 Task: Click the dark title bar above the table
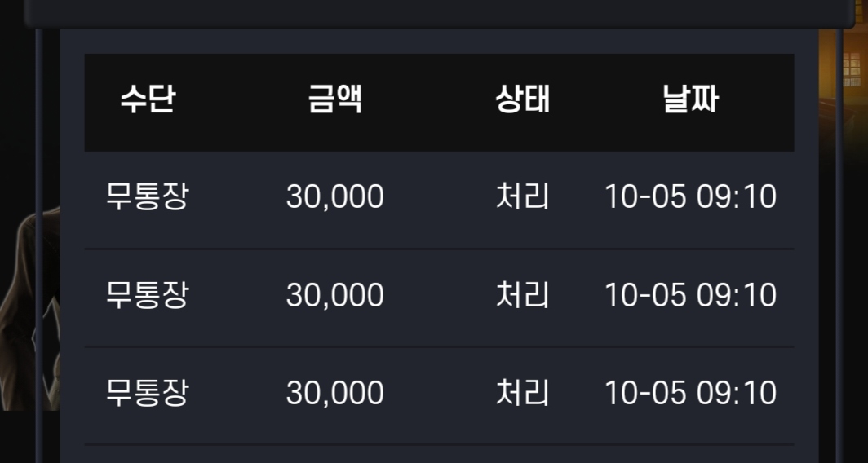(x=439, y=13)
